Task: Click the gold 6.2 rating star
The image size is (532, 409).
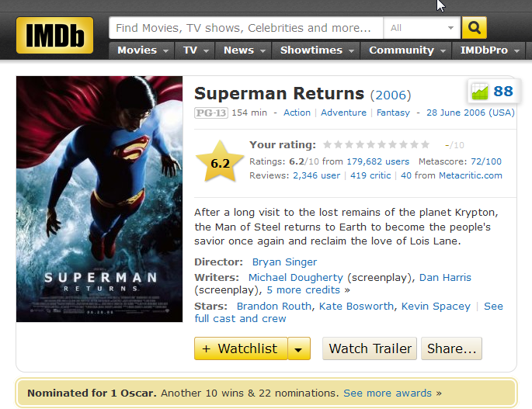Action: pyautogui.click(x=220, y=161)
